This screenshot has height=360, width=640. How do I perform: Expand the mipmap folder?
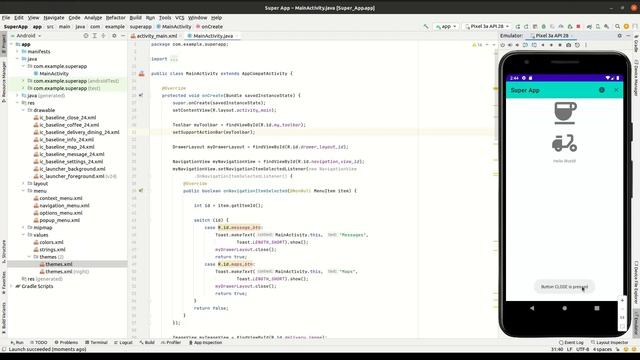24,228
